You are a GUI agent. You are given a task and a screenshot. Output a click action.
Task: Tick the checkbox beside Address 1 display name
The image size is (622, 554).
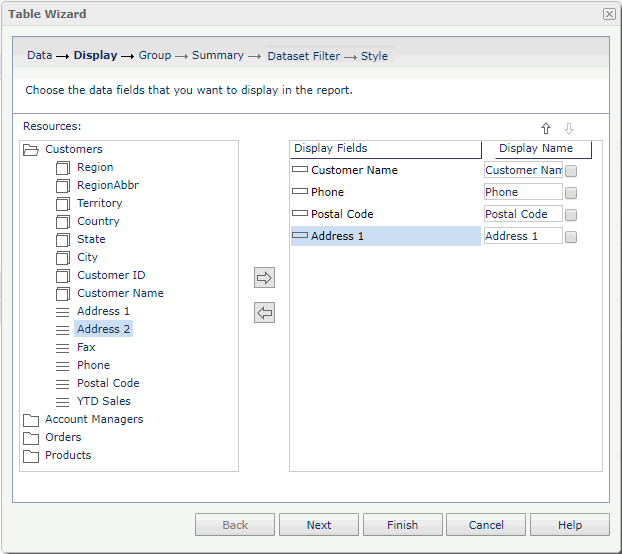click(x=571, y=237)
